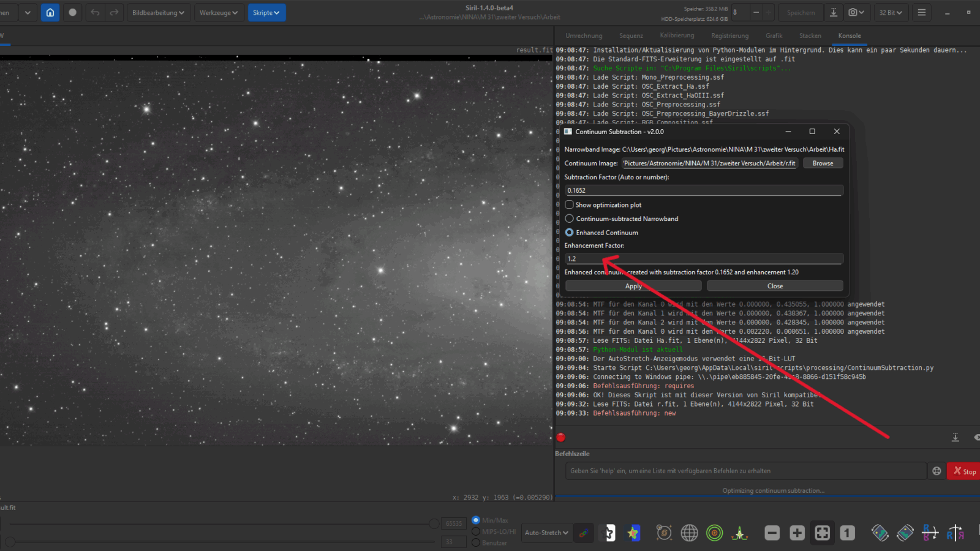Switch to the Stacken tab

(x=810, y=36)
